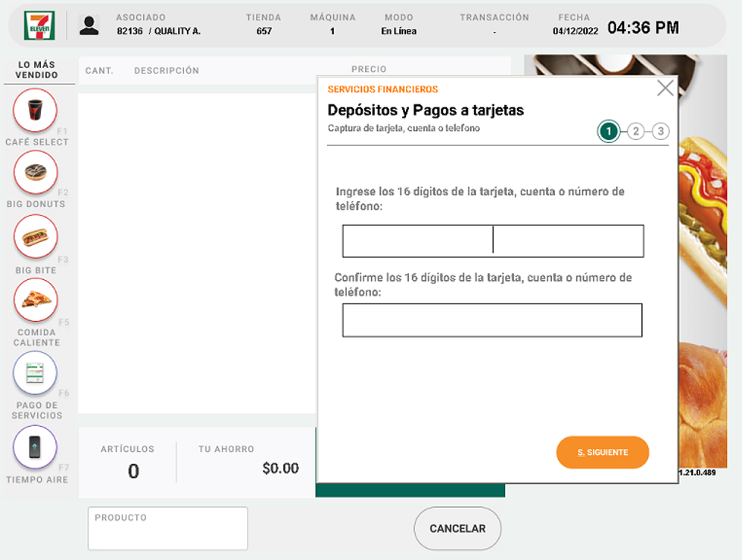Select the Comida Caliente pizza icon
The image size is (742, 560).
pos(35,300)
